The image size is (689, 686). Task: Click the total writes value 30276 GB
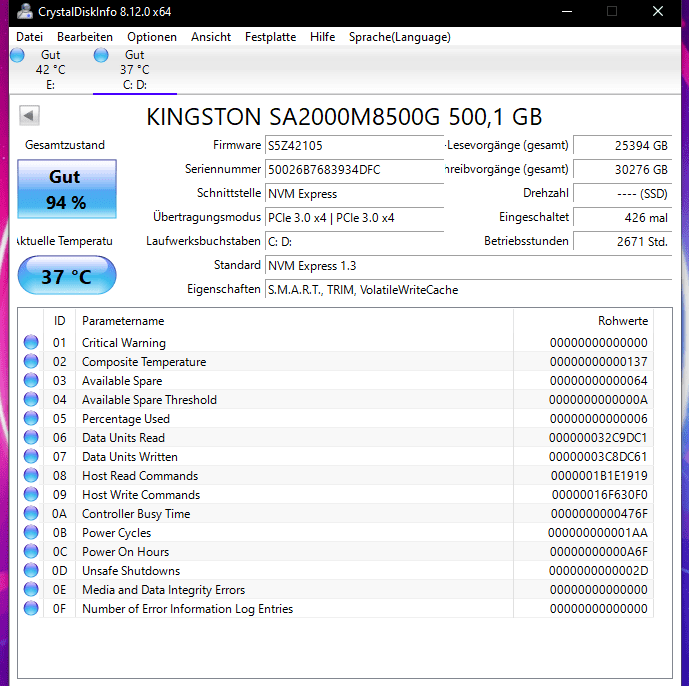tap(623, 170)
